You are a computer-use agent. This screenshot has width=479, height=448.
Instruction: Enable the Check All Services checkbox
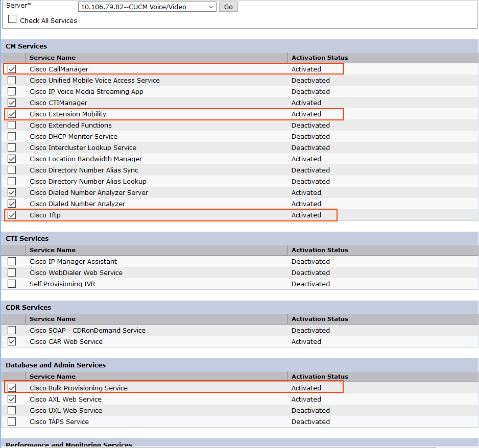coord(12,19)
